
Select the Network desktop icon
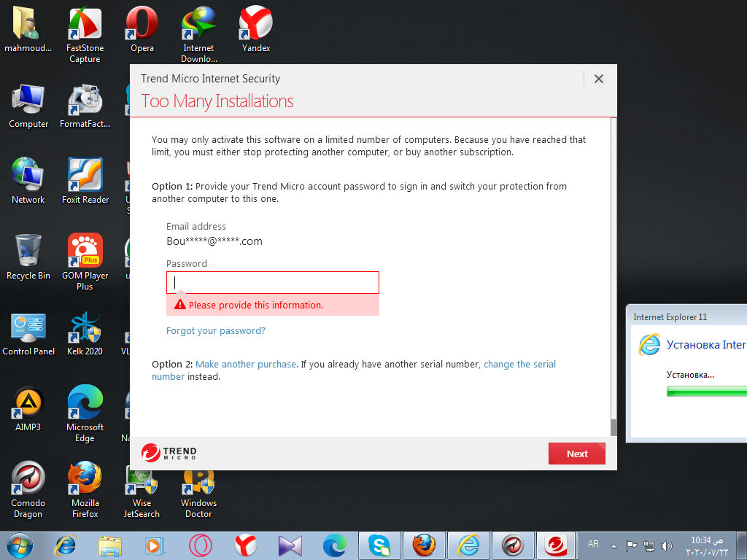(28, 182)
